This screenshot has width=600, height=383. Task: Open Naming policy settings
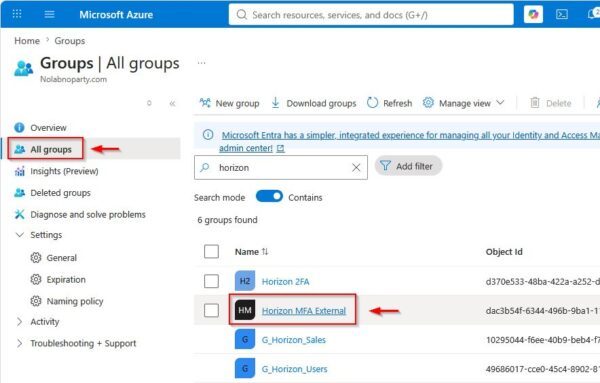coord(75,302)
